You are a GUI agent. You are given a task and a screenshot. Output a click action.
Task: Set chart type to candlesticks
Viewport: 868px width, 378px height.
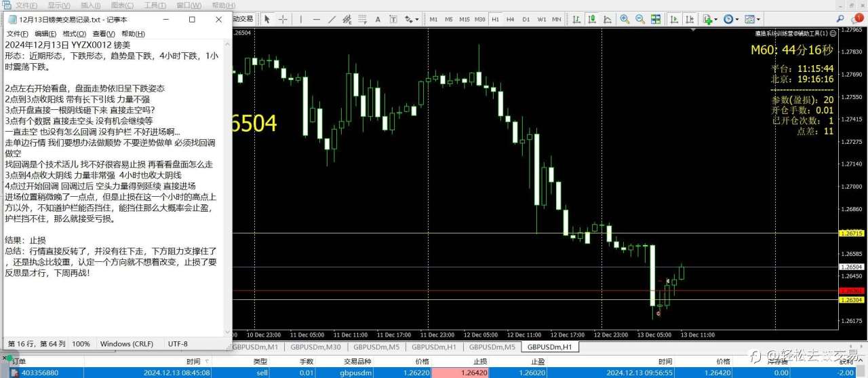point(592,20)
